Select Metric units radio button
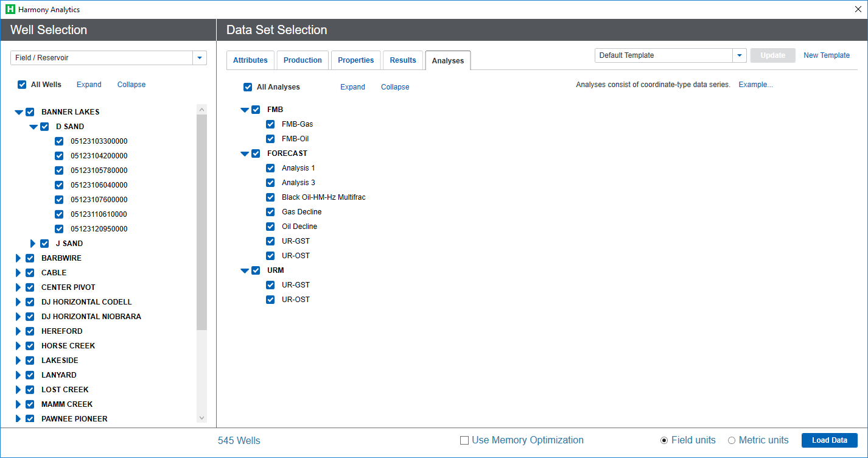The width and height of the screenshot is (868, 458). tap(732, 440)
